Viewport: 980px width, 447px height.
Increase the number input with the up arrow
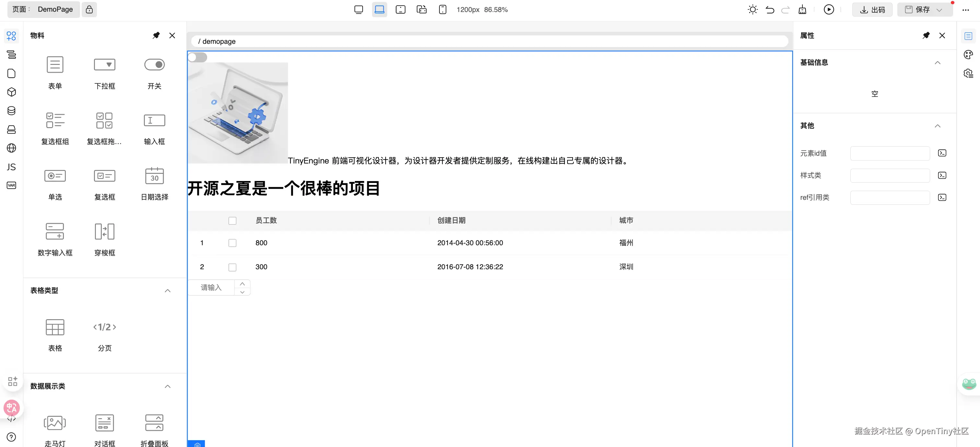(242, 284)
